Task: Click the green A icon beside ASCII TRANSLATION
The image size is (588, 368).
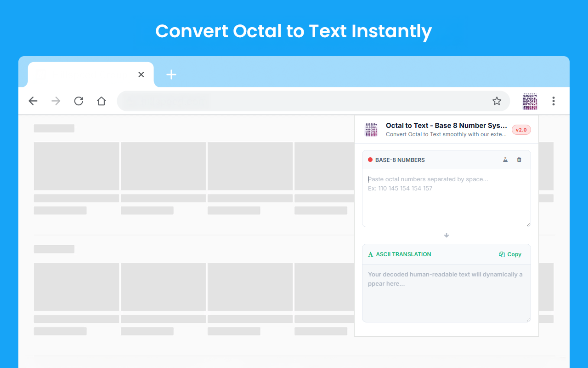Action: click(371, 254)
